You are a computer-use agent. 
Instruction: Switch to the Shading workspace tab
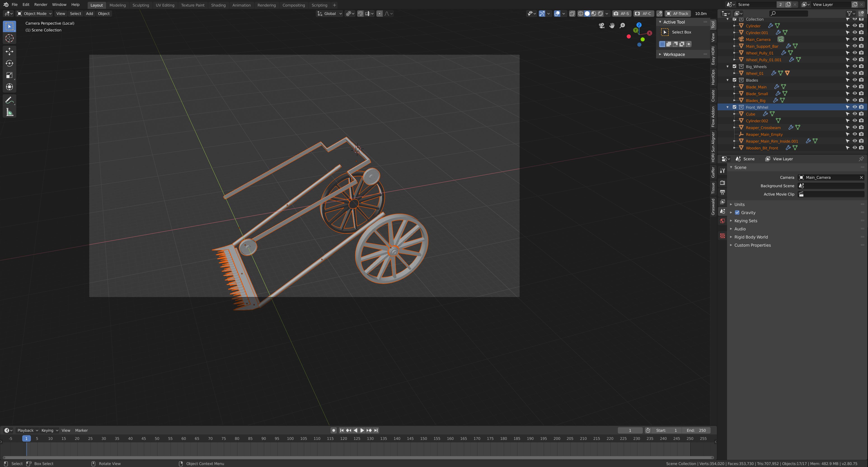pos(218,5)
